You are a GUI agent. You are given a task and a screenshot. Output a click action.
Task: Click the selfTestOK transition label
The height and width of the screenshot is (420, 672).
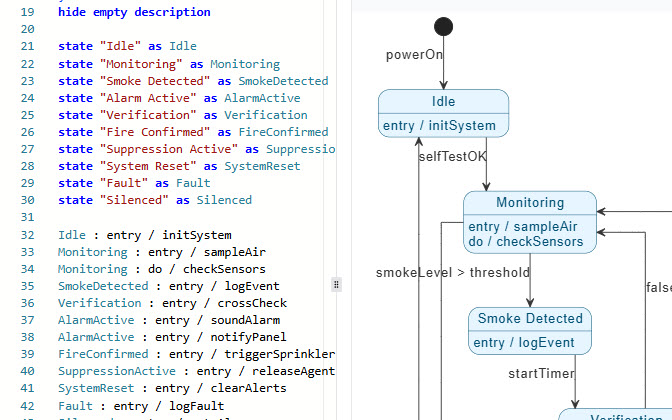click(453, 156)
